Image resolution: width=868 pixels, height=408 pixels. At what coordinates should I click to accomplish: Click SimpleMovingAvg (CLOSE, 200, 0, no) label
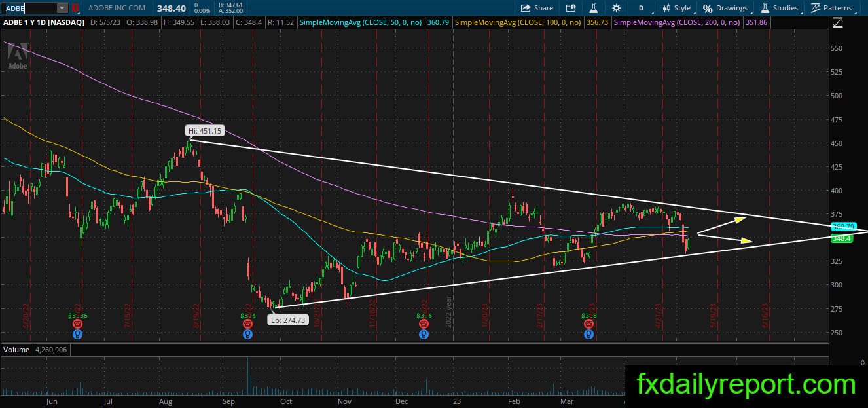(x=677, y=22)
